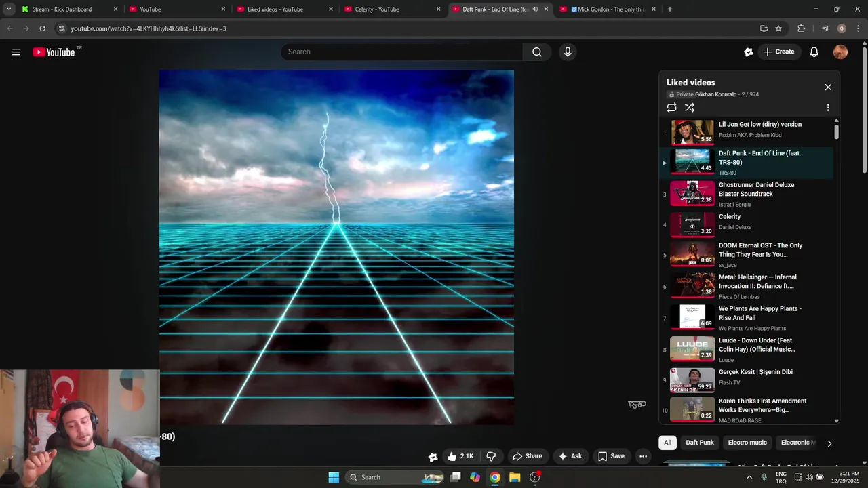This screenshot has height=488, width=868.
Task: Open Gerçek Kesit Şişenin Dibi video
Action: (x=746, y=380)
